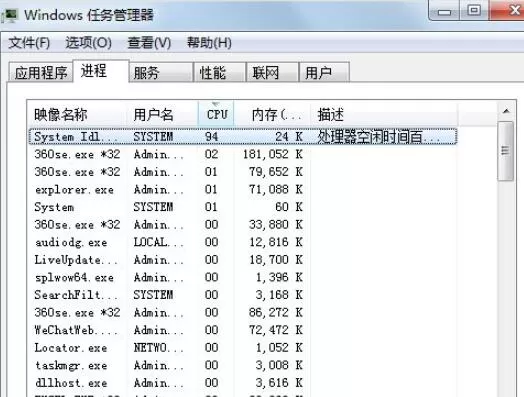Viewport: 524px width, 397px height.
Task: Click the memory value 1,052 K
Action: (x=279, y=348)
